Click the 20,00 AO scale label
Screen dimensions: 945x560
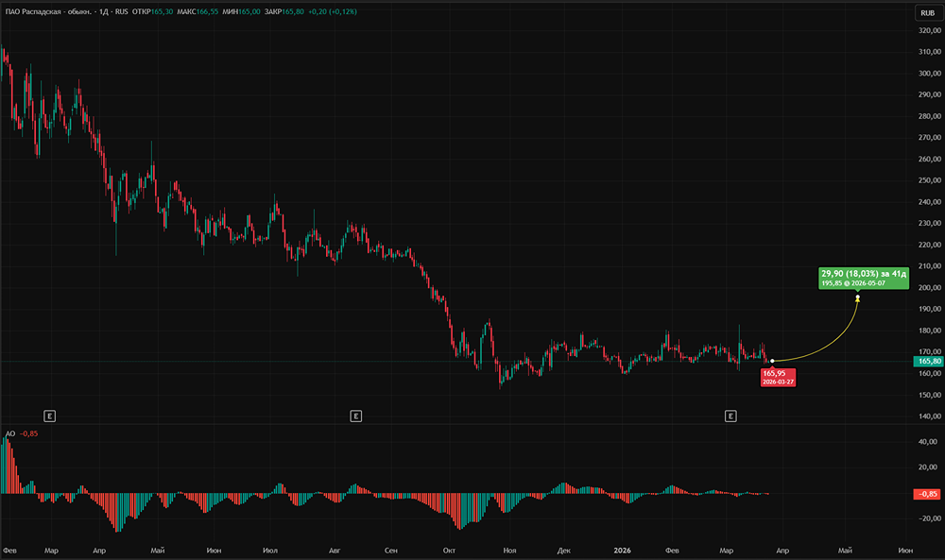pos(928,467)
